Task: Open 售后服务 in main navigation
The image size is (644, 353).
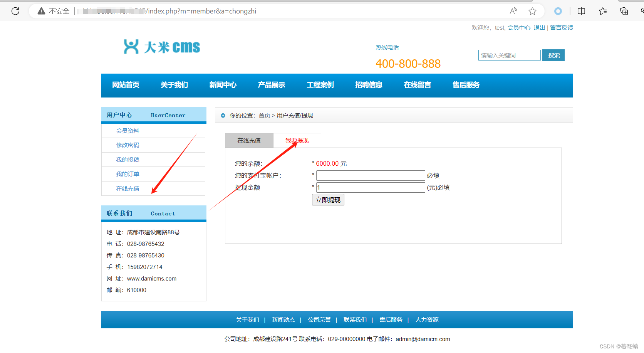Action: [466, 85]
